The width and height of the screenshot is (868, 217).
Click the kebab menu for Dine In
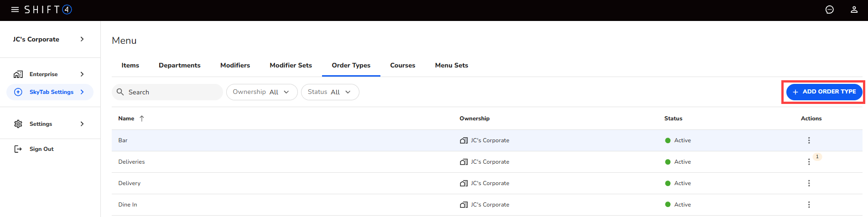pos(809,205)
